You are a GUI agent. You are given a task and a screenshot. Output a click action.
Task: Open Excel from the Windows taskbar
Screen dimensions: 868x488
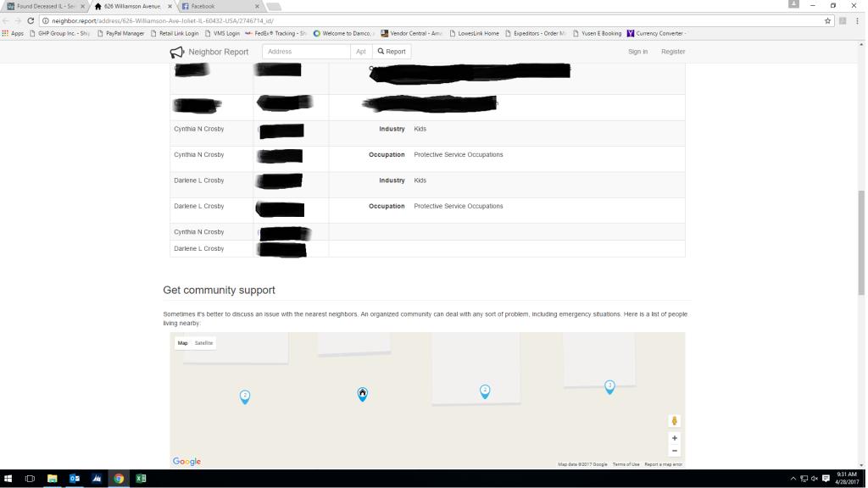[141, 479]
